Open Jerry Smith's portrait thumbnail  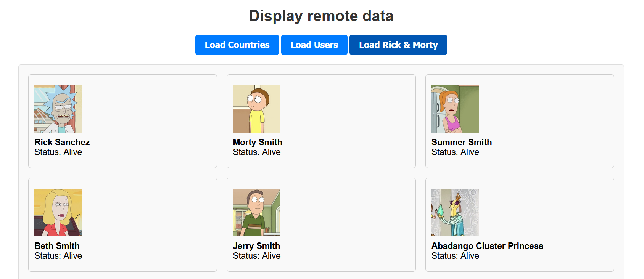[256, 212]
